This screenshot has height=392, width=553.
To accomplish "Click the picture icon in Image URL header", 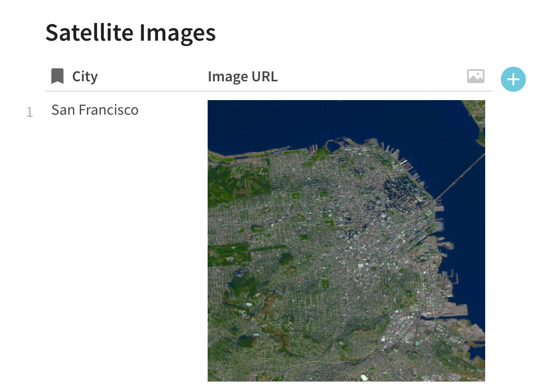I will coord(475,77).
